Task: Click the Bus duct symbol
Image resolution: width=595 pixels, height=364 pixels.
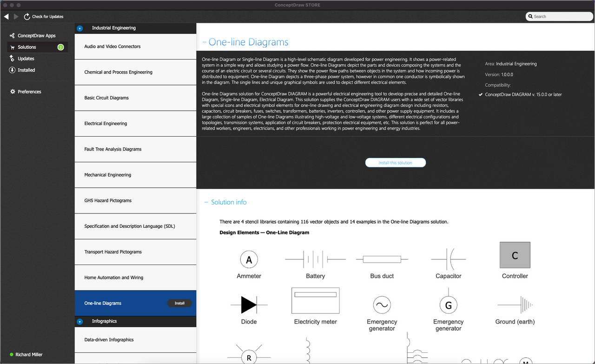Action: [x=382, y=259]
